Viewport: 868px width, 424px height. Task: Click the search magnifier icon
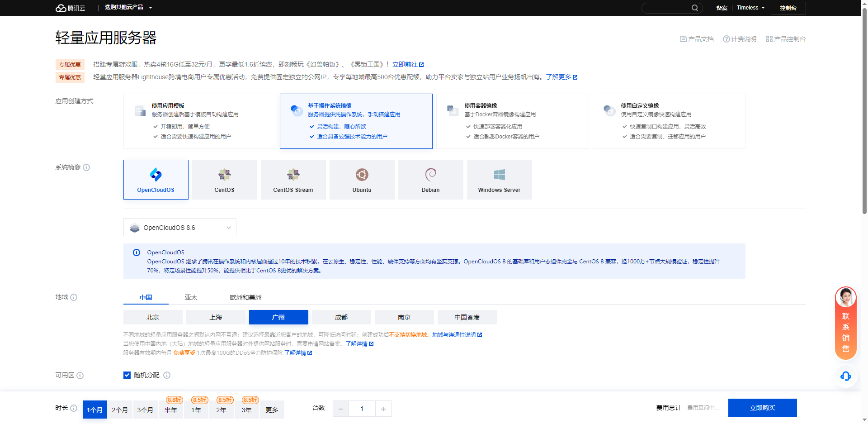695,8
